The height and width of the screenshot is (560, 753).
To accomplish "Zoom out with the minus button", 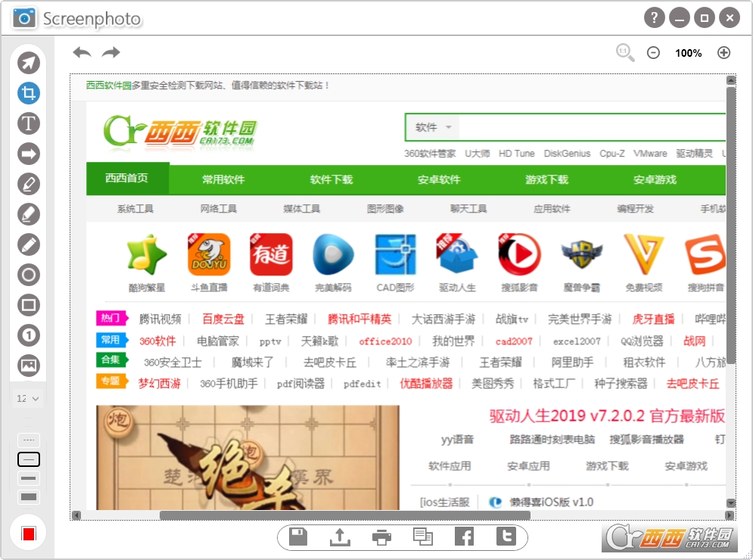I will [x=653, y=53].
